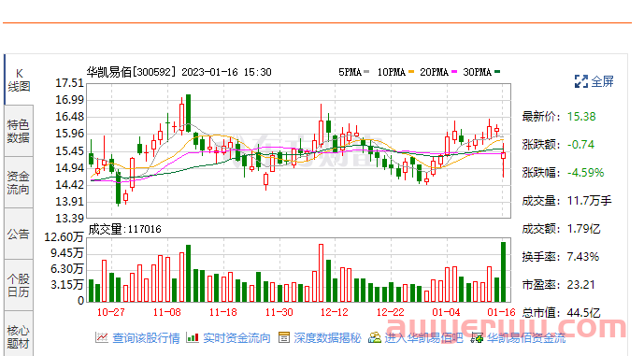644x356 pixels.
Task: Click the 01-04 date marker
Action: coord(447,312)
